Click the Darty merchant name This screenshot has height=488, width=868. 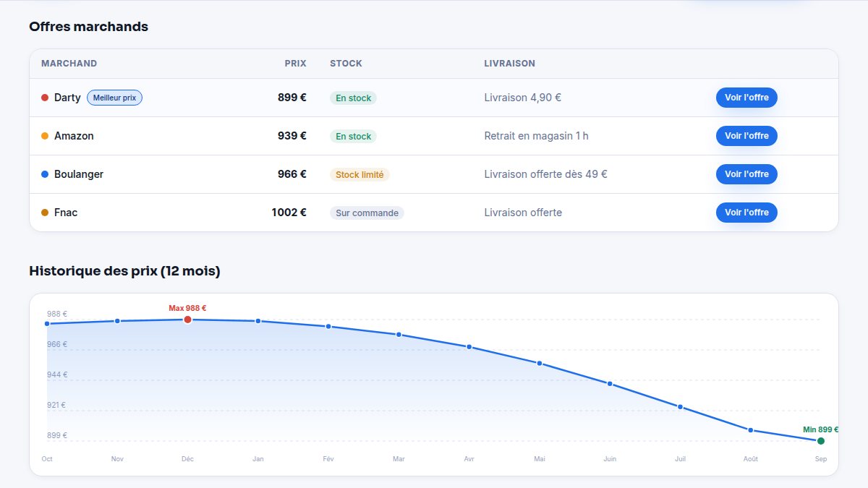tap(67, 98)
